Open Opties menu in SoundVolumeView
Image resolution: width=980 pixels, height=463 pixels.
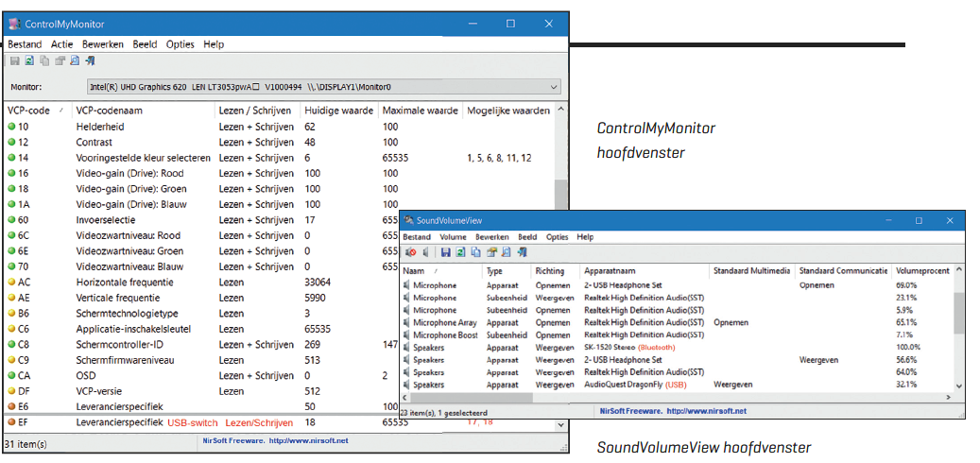557,237
